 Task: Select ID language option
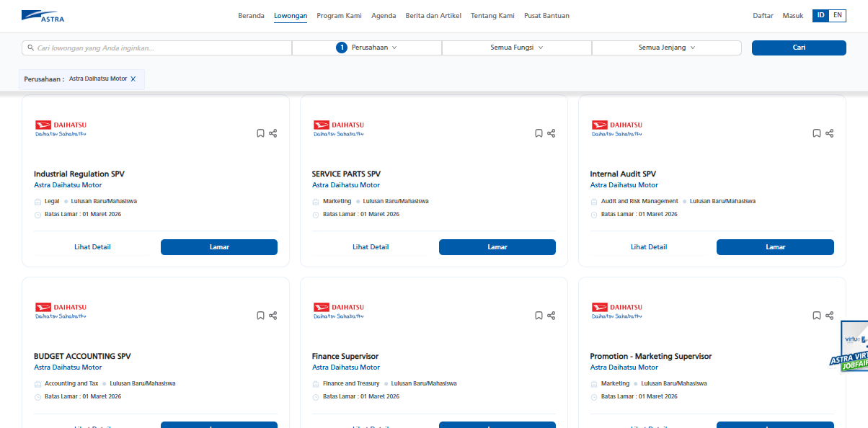coord(820,15)
